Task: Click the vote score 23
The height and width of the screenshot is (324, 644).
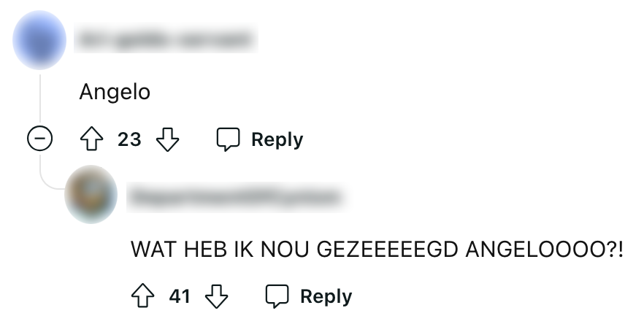Action: (129, 139)
